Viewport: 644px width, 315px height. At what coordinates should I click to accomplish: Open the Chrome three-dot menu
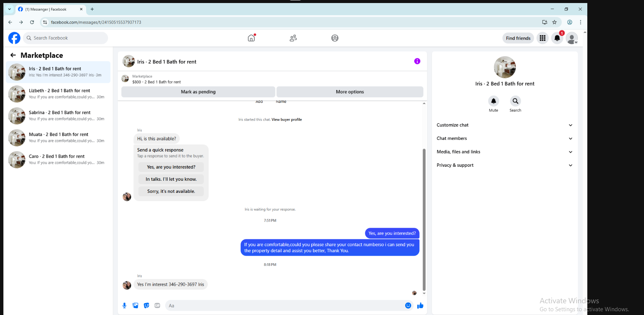[x=581, y=22]
